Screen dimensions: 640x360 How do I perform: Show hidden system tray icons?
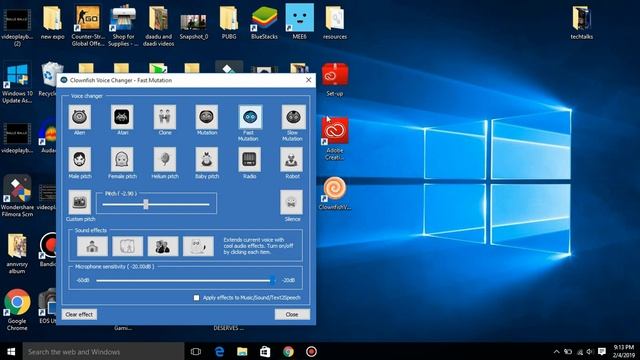coord(556,351)
